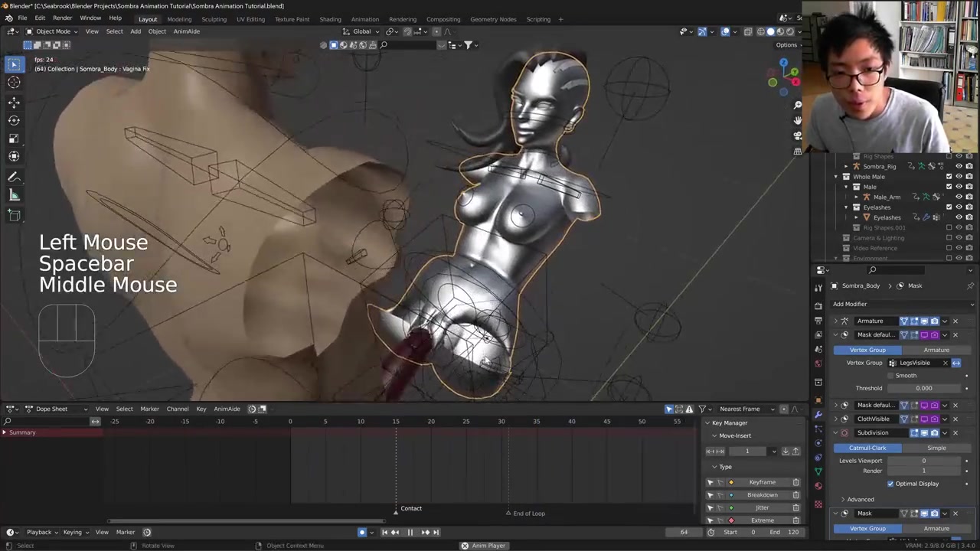Delete Keyframe type keys with trash icon
This screenshot has height=551, width=980.
click(795, 482)
